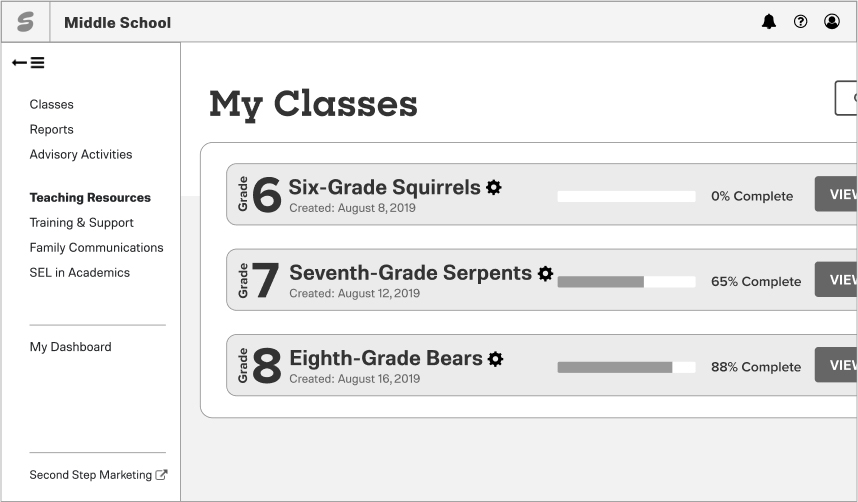Open Reports in the sidebar
The height and width of the screenshot is (502, 858).
click(x=52, y=129)
